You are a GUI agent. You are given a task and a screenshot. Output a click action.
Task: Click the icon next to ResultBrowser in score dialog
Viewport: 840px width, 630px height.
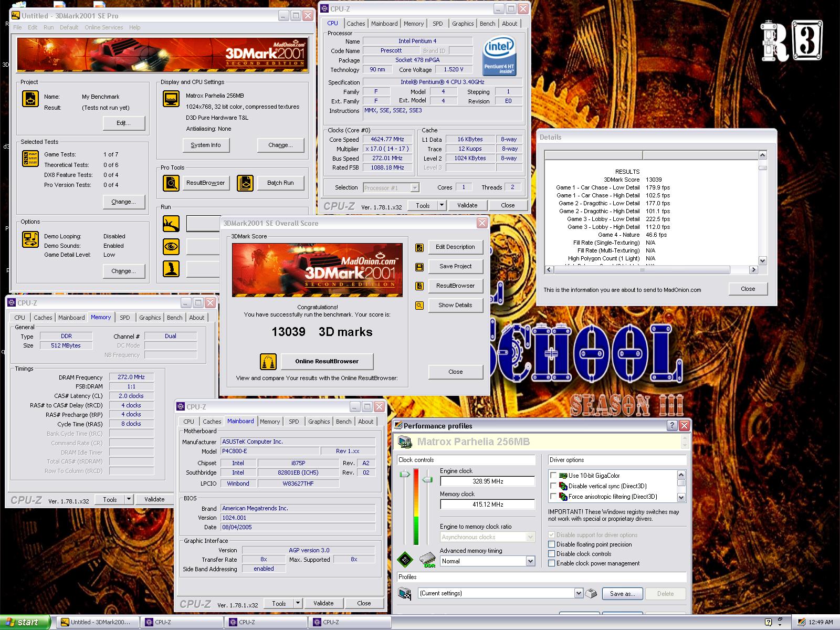(419, 286)
